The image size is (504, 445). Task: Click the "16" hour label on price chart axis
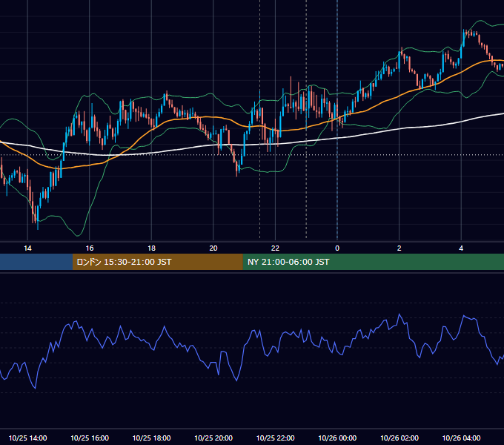coord(90,248)
